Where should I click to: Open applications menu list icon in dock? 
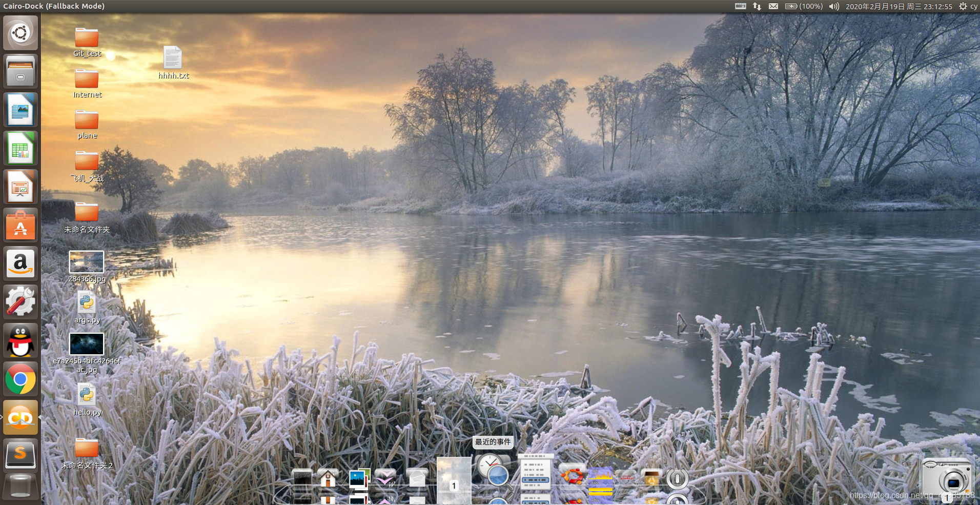pos(536,471)
